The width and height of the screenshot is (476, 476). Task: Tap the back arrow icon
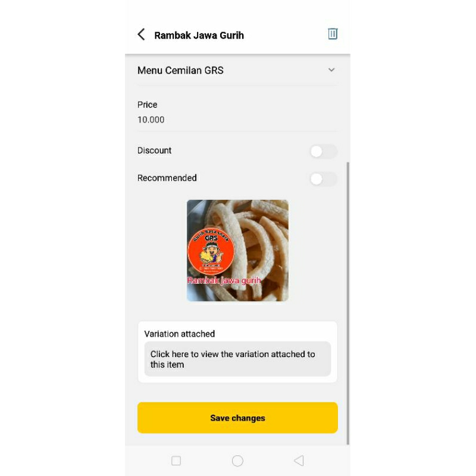(x=141, y=35)
